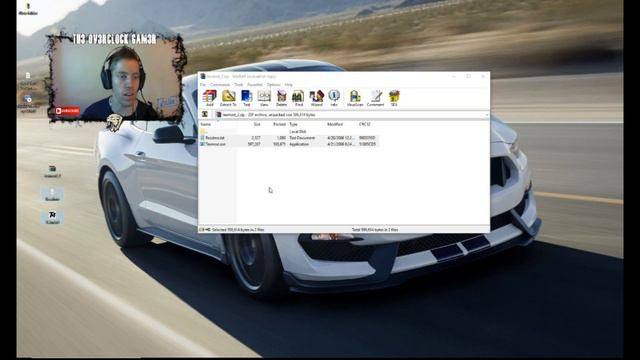Show archive Info
640x360 pixels.
click(334, 98)
